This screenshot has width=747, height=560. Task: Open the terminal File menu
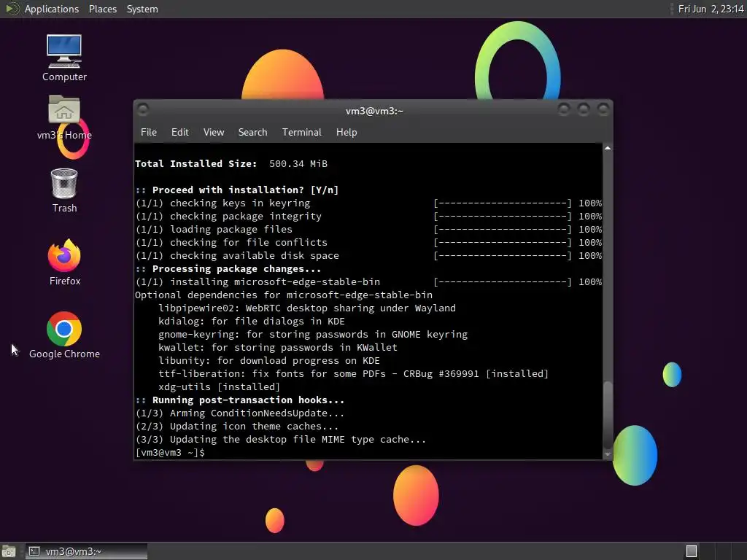149,133
